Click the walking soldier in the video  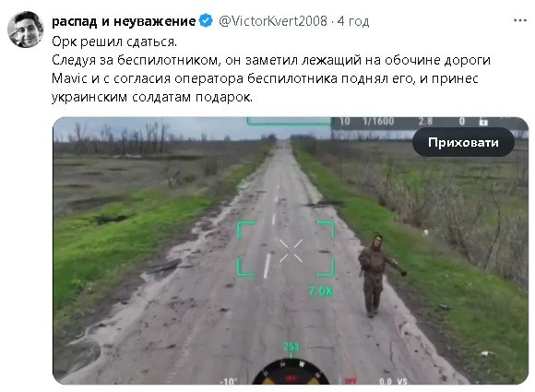pos(377,276)
